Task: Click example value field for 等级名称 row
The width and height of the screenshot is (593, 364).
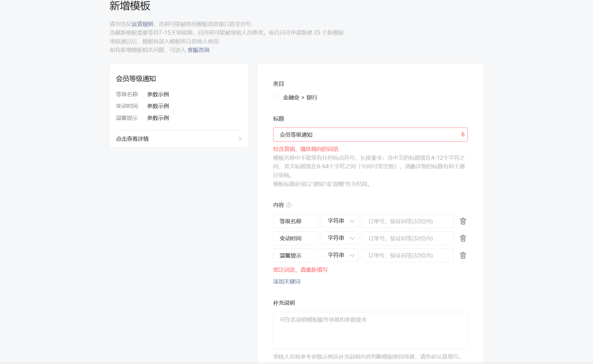Action: pos(407,221)
